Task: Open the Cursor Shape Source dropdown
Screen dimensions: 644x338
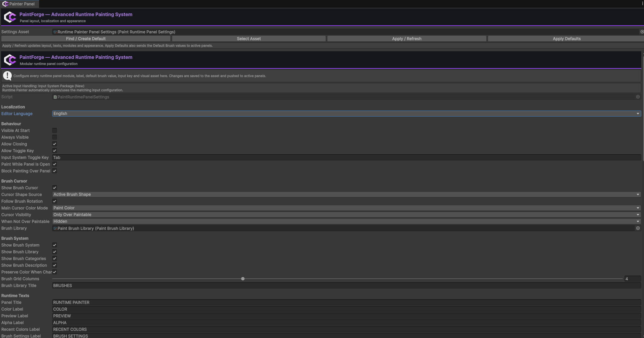Action: coord(346,194)
